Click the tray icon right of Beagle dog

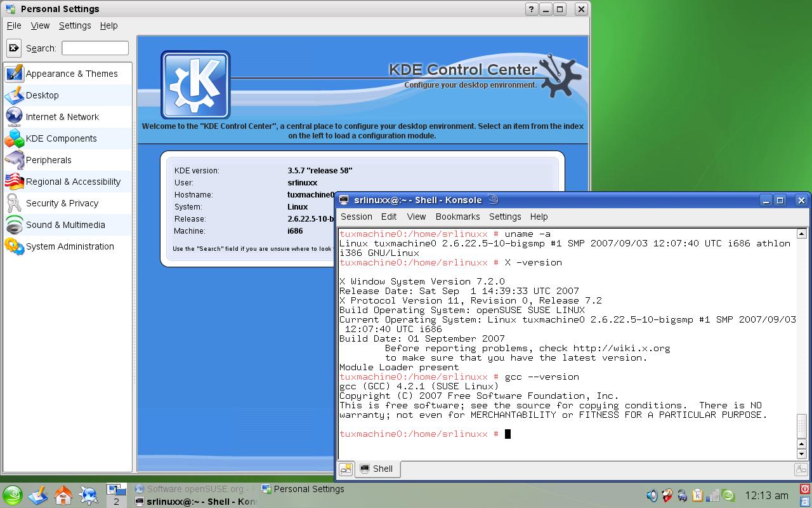pyautogui.click(x=682, y=495)
